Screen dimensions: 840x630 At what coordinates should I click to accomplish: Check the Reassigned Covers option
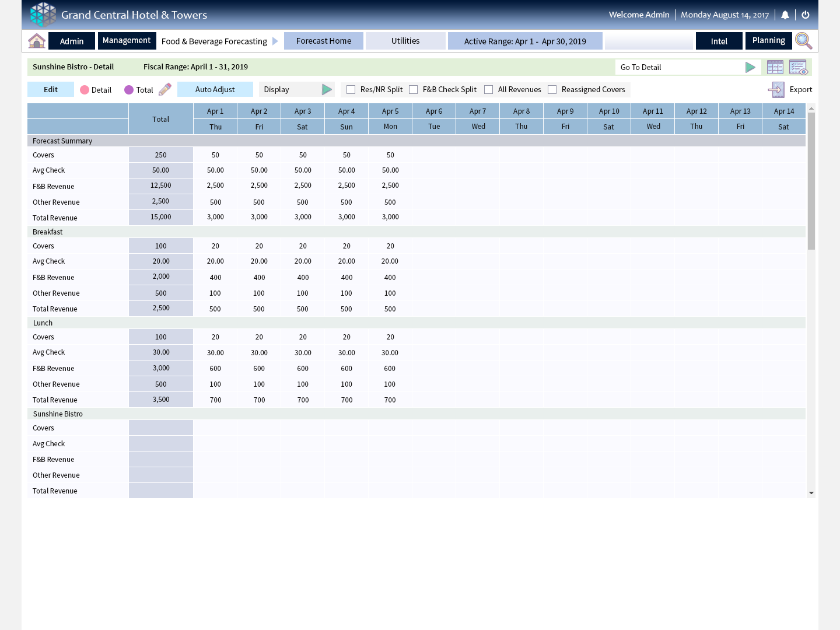pos(552,90)
